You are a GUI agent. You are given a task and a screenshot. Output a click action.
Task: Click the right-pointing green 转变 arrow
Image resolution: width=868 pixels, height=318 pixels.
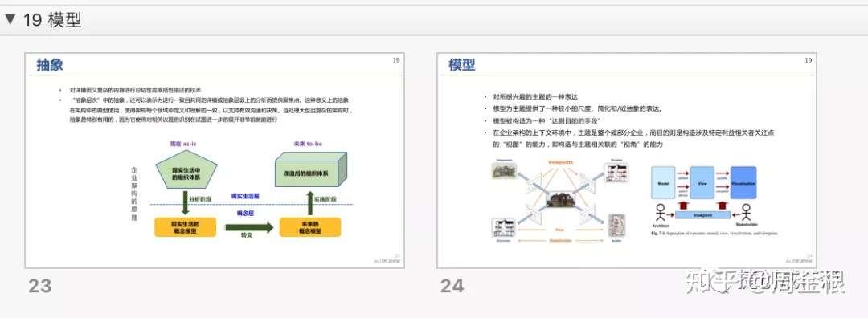click(249, 227)
